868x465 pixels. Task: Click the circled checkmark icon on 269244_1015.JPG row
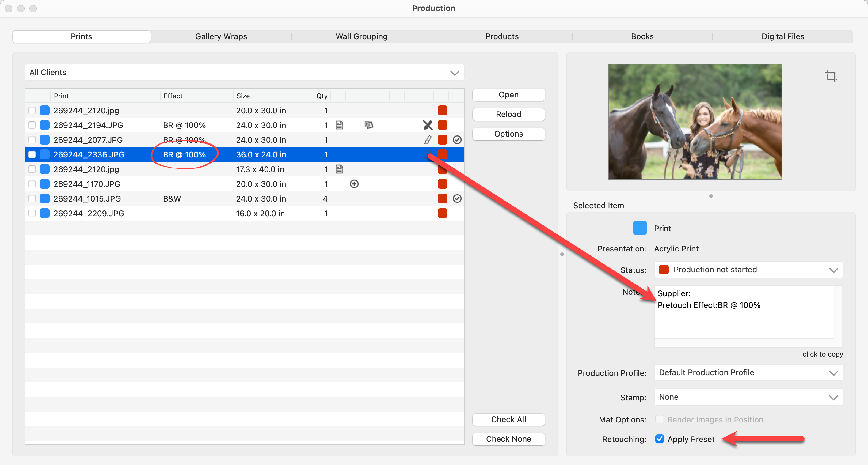[x=457, y=199]
